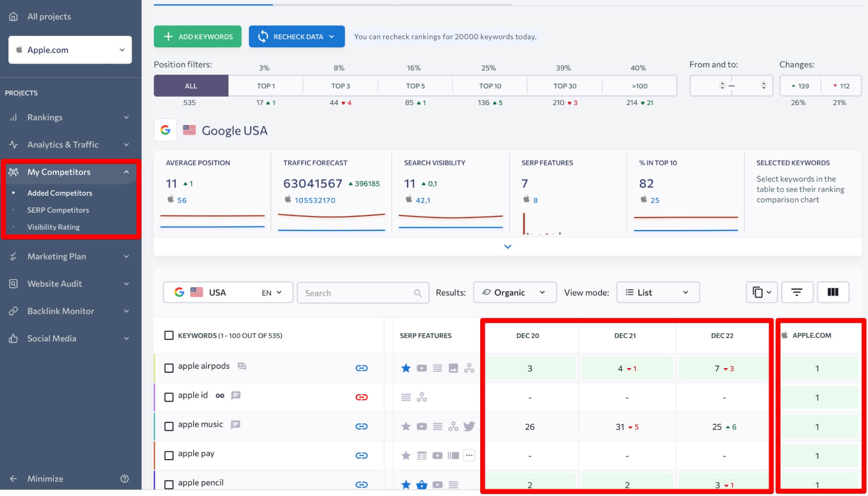The image size is (868, 496).
Task: Show more SERP features for apple pay
Action: tap(469, 455)
